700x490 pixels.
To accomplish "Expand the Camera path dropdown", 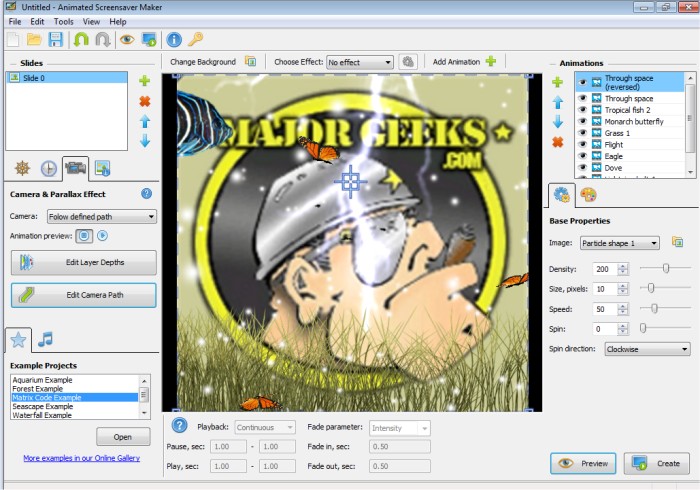I will pyautogui.click(x=101, y=216).
